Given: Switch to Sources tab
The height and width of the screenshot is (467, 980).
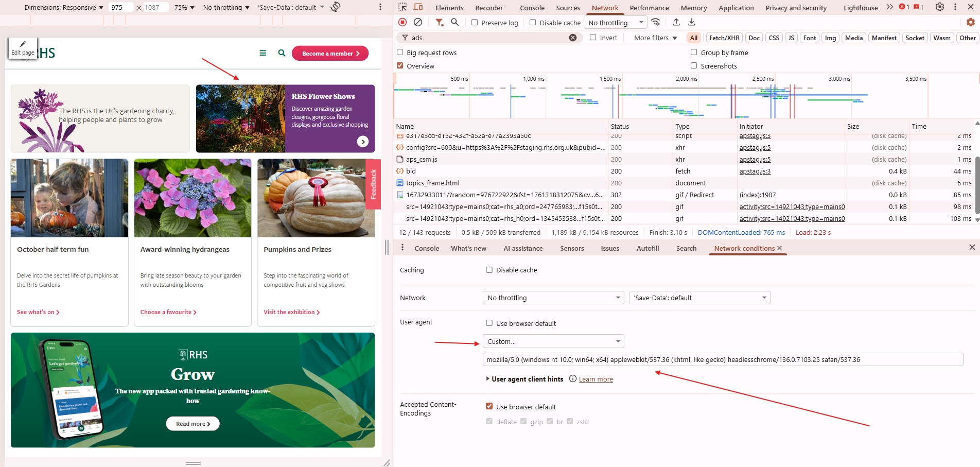Looking at the screenshot, I should pos(568,8).
